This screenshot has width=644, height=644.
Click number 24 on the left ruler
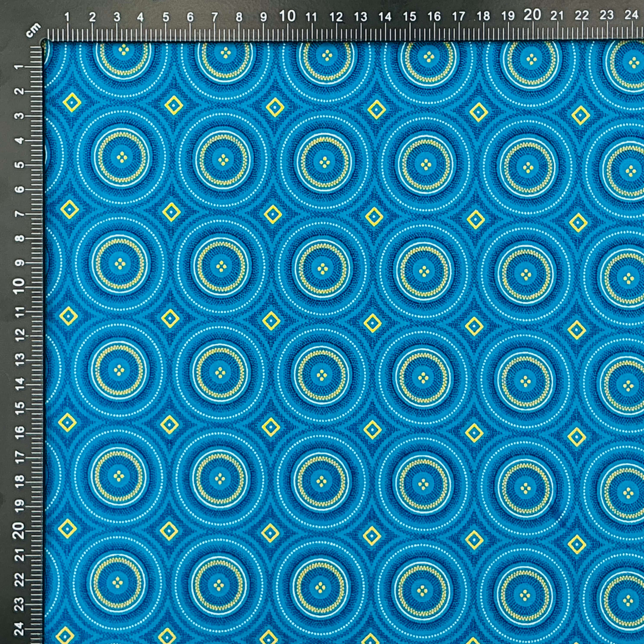pyautogui.click(x=20, y=629)
